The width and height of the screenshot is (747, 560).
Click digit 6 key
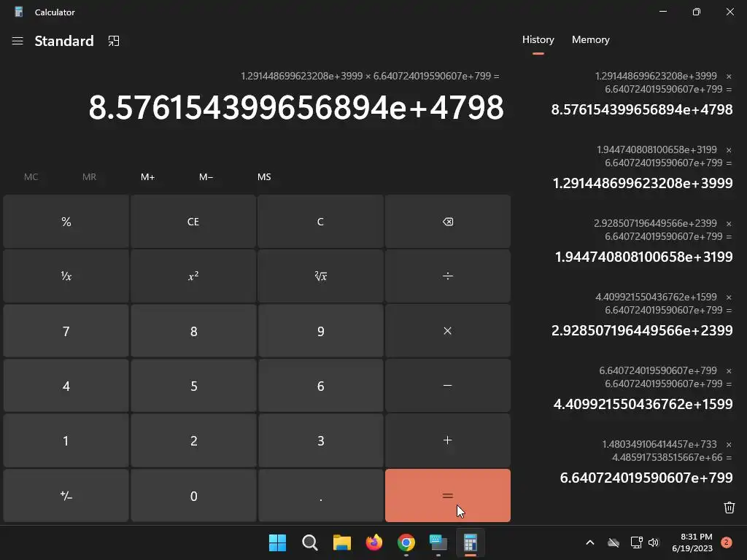point(321,386)
